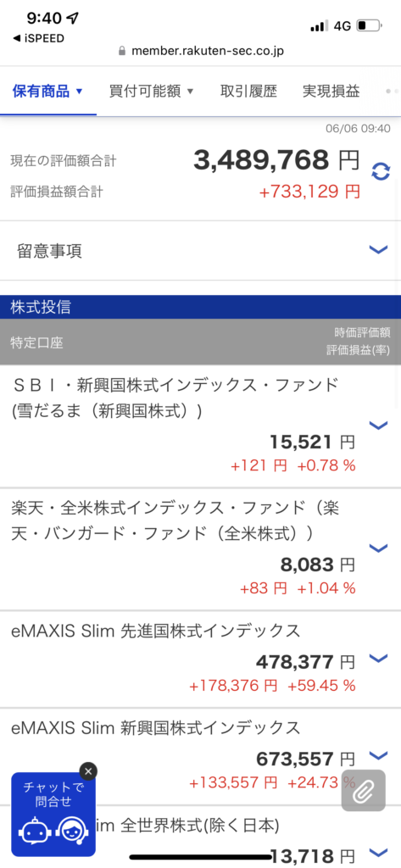Screen dimensions: 401x868
Task: Tap the lock icon next to the URL
Action: click(123, 51)
